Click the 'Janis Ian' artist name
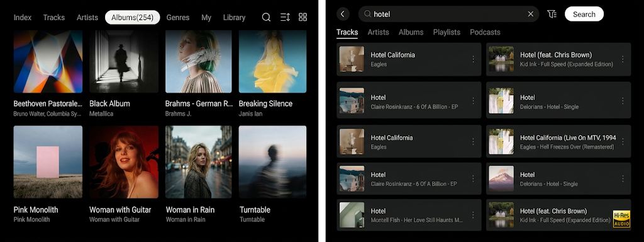 click(x=250, y=113)
